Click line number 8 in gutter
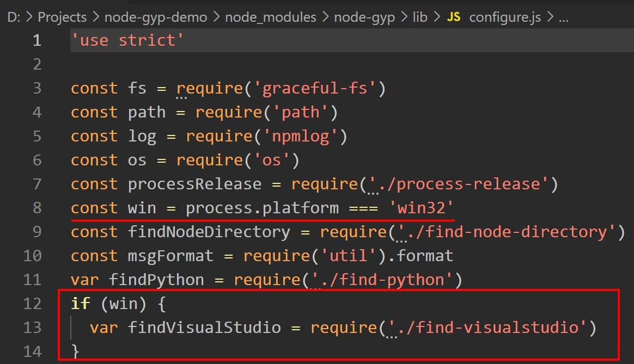 pyautogui.click(x=37, y=208)
